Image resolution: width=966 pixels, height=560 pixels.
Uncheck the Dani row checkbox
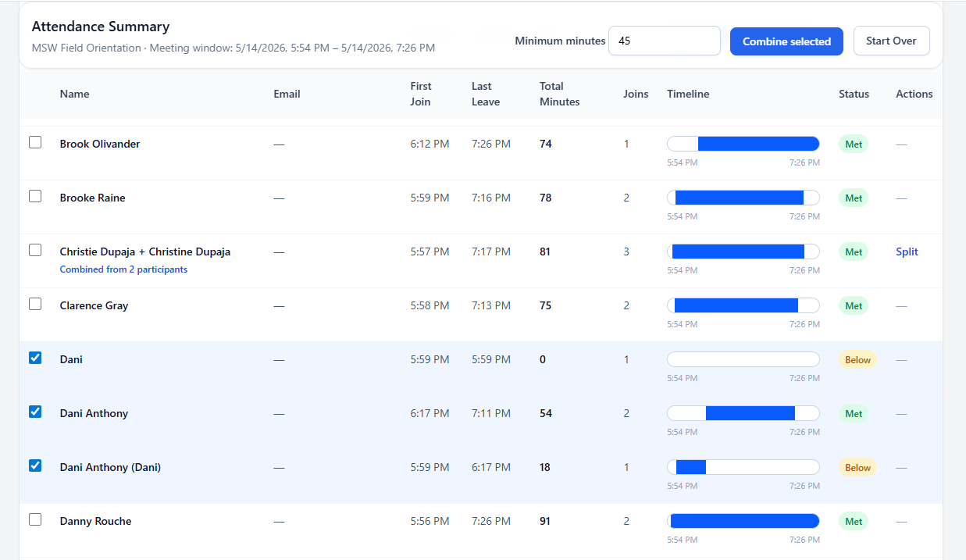coord(35,358)
